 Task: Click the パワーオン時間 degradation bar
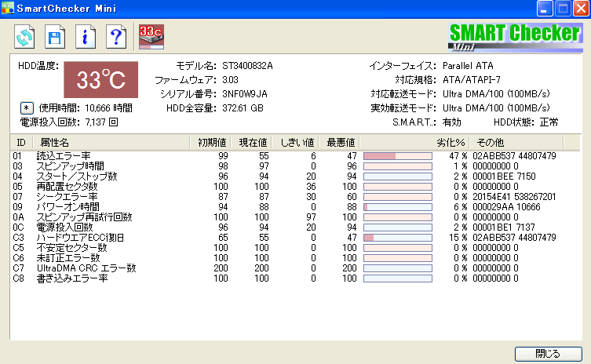(397, 206)
